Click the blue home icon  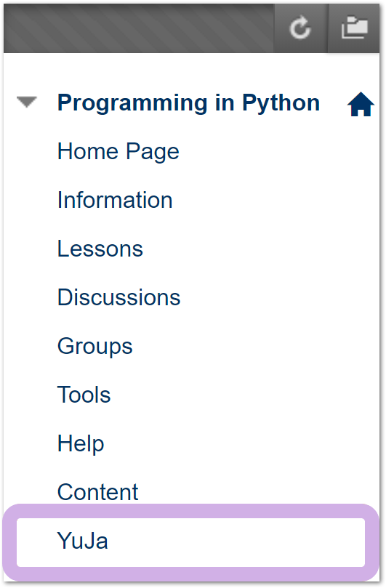tap(361, 104)
